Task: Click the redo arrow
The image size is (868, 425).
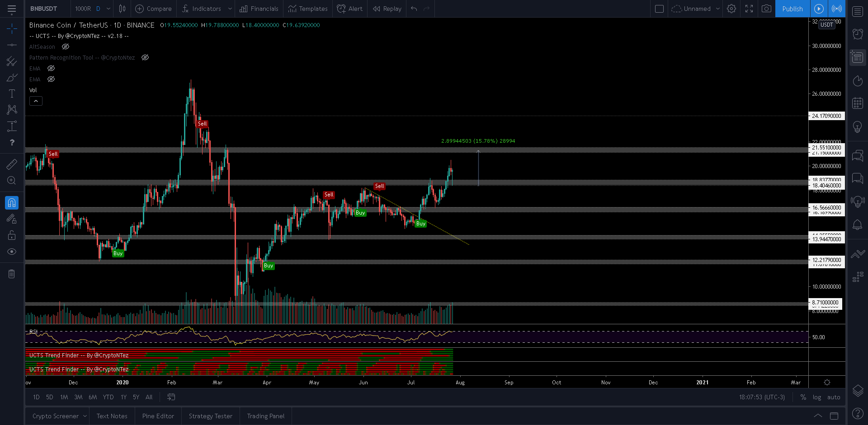Action: [426, 9]
